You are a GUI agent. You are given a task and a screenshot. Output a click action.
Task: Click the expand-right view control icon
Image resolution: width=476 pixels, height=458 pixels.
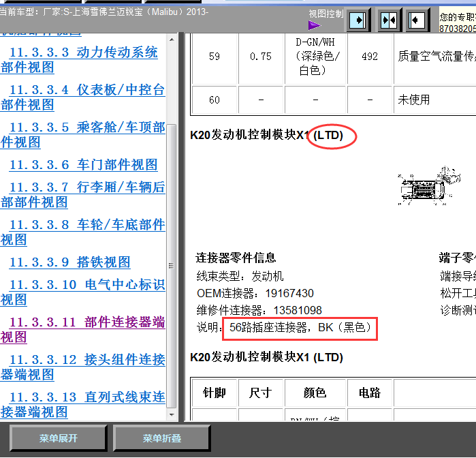pyautogui.click(x=358, y=20)
